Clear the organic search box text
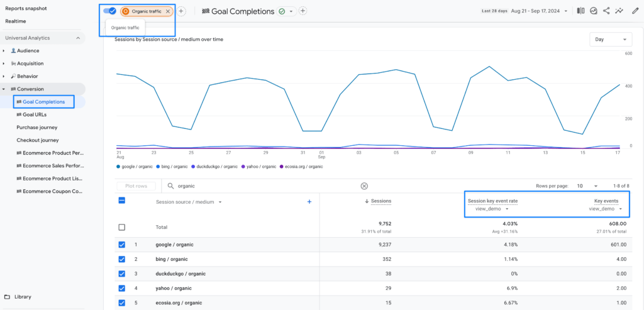Image resolution: width=644 pixels, height=310 pixels. [x=364, y=186]
